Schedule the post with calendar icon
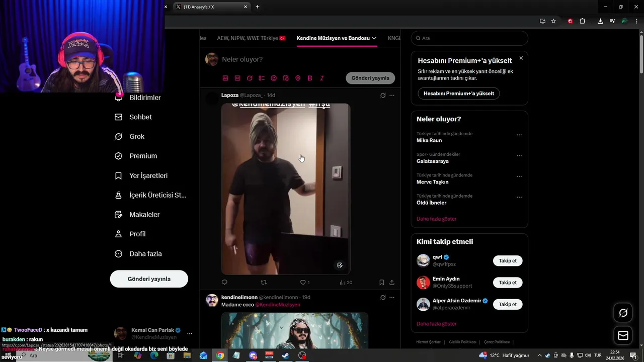Viewport: 644px width, 362px height. click(286, 78)
